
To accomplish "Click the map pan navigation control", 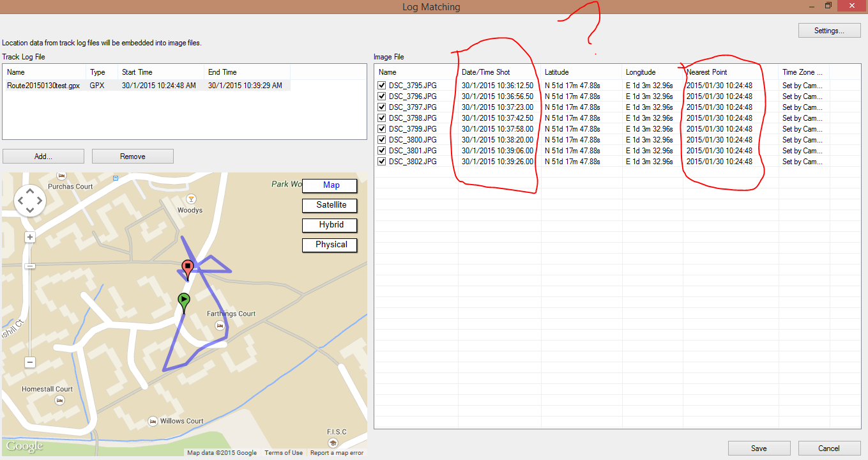I will (x=29, y=201).
